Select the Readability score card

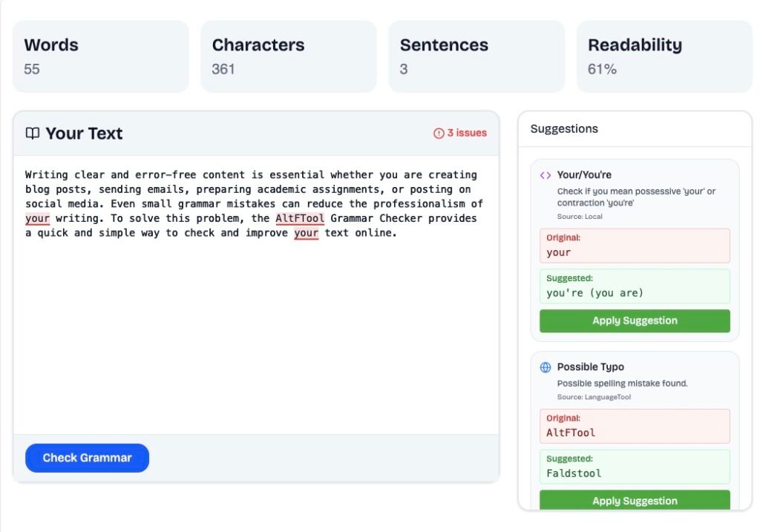point(664,56)
